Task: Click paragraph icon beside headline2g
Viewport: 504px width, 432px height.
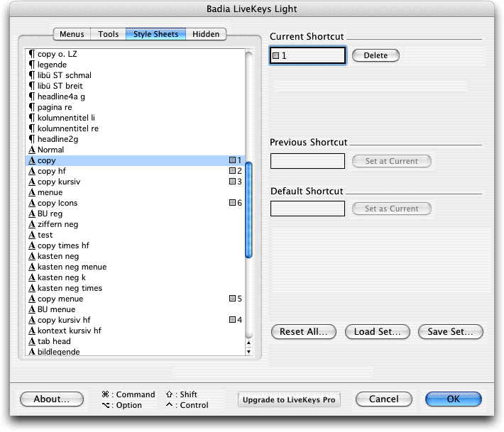Action: (32, 139)
